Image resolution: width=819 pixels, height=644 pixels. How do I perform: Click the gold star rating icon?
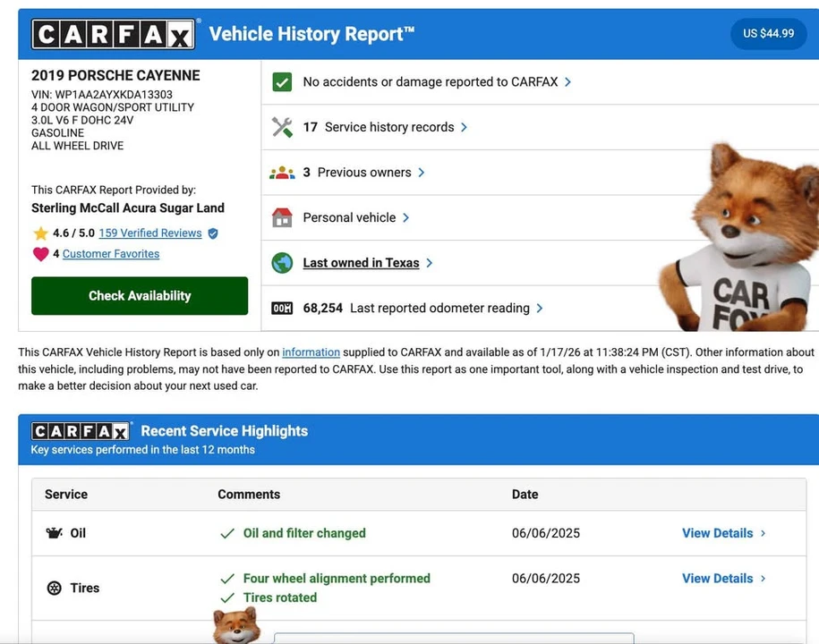[40, 233]
